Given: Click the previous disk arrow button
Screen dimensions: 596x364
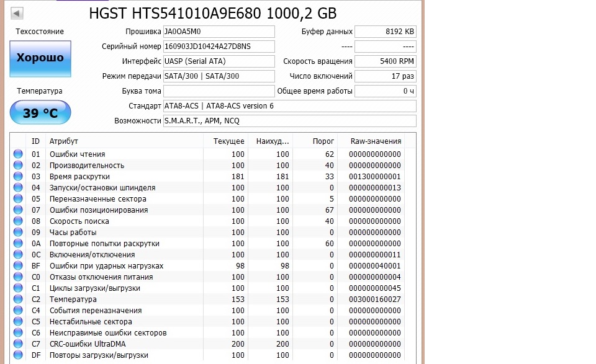Looking at the screenshot, I should click(x=17, y=13).
